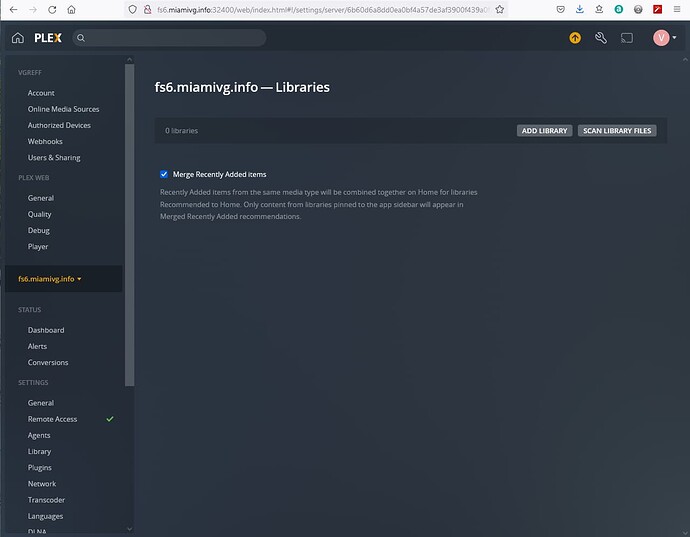Open Languages settings
The image size is (690, 537).
pyautogui.click(x=45, y=516)
